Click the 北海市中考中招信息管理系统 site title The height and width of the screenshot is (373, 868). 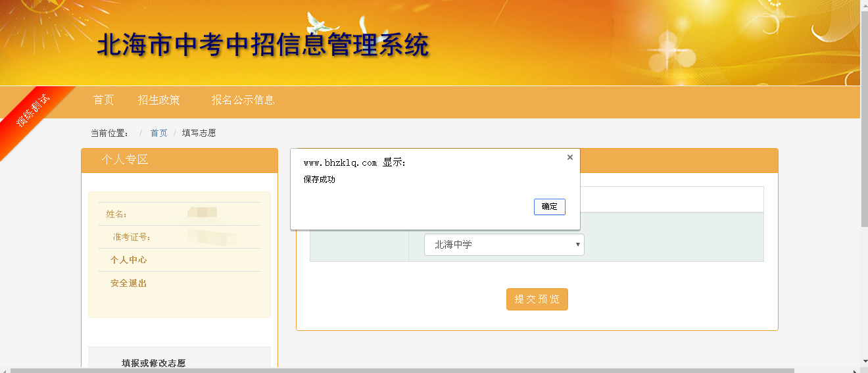[x=263, y=45]
